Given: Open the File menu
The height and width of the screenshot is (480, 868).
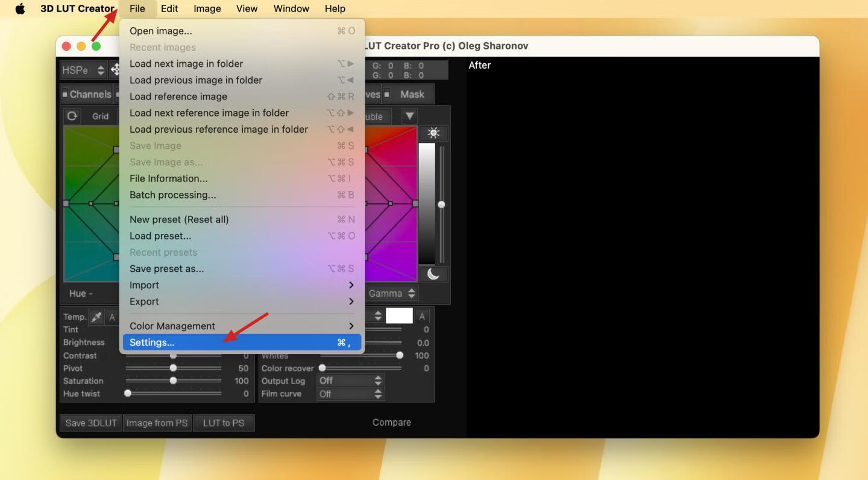Looking at the screenshot, I should tap(137, 8).
